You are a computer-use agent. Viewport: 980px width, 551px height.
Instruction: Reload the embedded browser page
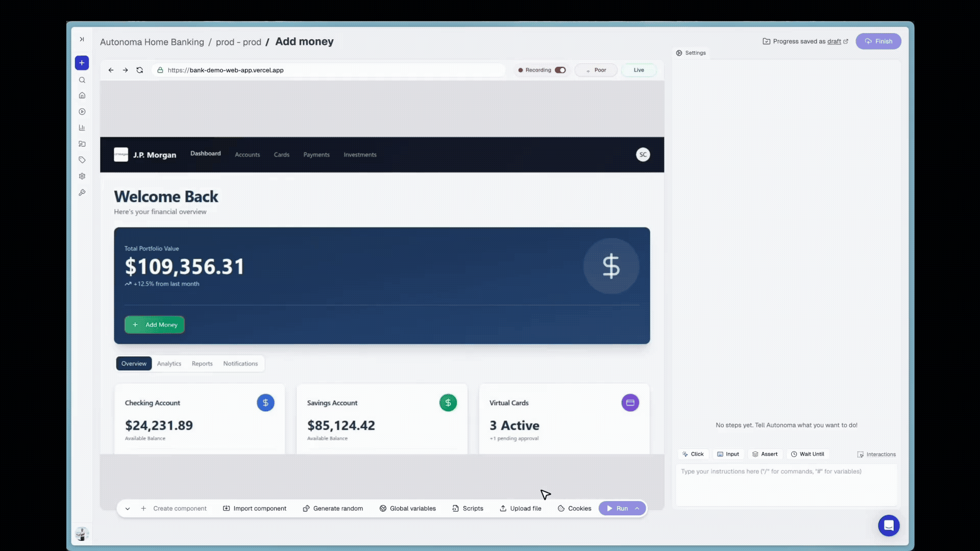[x=139, y=70]
